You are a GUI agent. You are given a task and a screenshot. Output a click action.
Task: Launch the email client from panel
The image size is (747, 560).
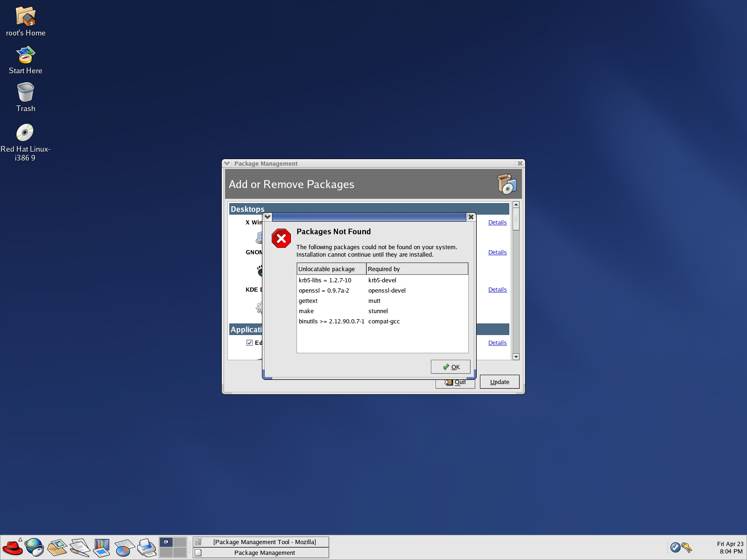(x=57, y=547)
